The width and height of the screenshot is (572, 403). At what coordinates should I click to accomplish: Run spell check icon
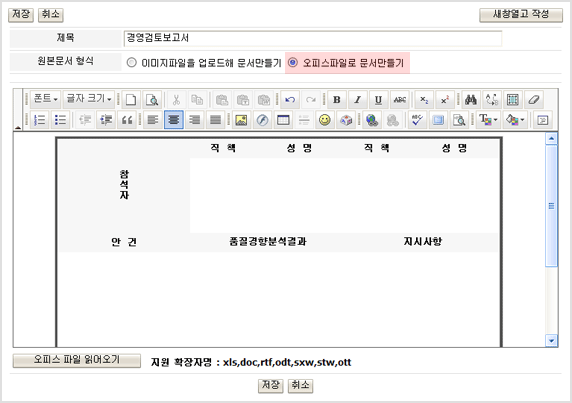click(417, 120)
